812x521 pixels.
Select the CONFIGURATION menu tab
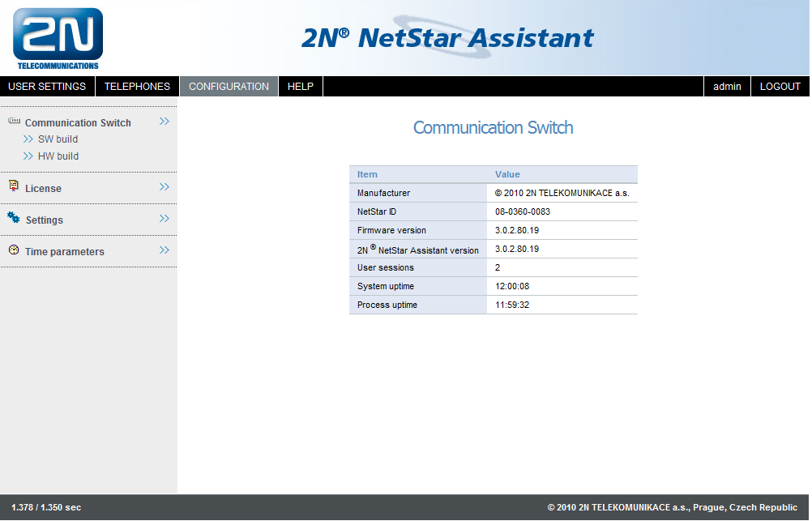point(229,87)
